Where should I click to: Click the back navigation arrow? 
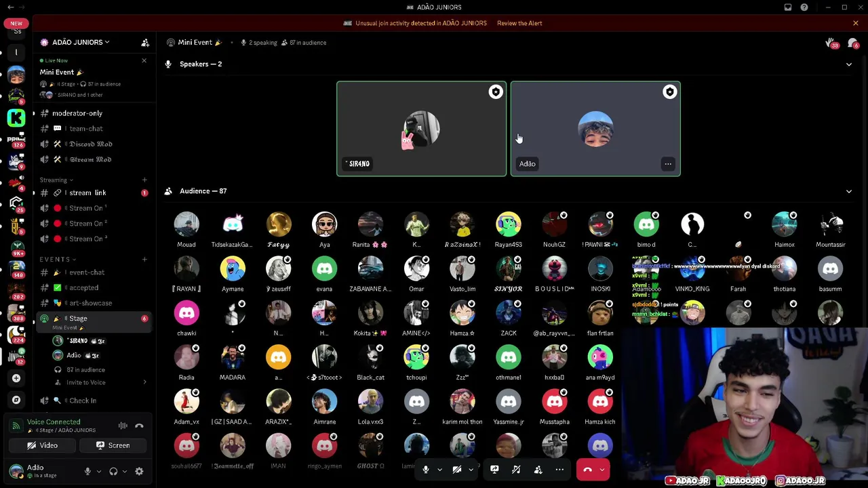[10, 7]
